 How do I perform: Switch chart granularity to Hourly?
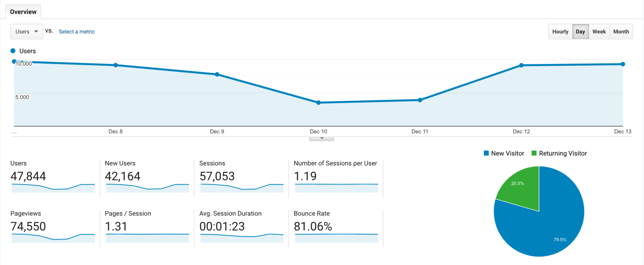[560, 32]
